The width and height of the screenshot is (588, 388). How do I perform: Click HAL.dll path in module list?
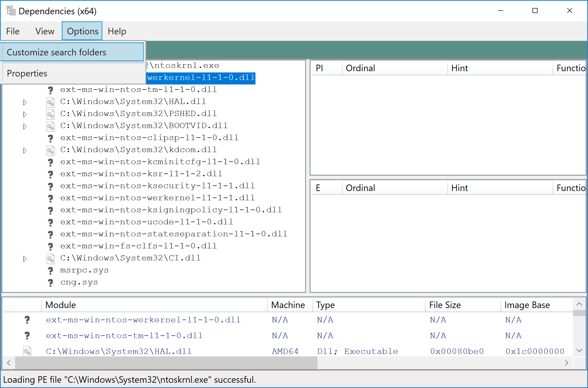pyautogui.click(x=119, y=351)
